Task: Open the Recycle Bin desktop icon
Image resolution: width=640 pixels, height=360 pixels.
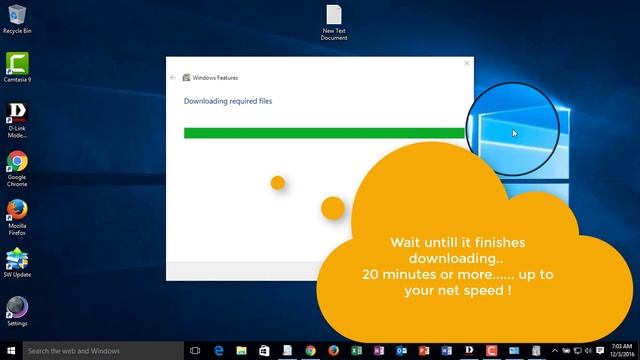Action: pyautogui.click(x=17, y=19)
